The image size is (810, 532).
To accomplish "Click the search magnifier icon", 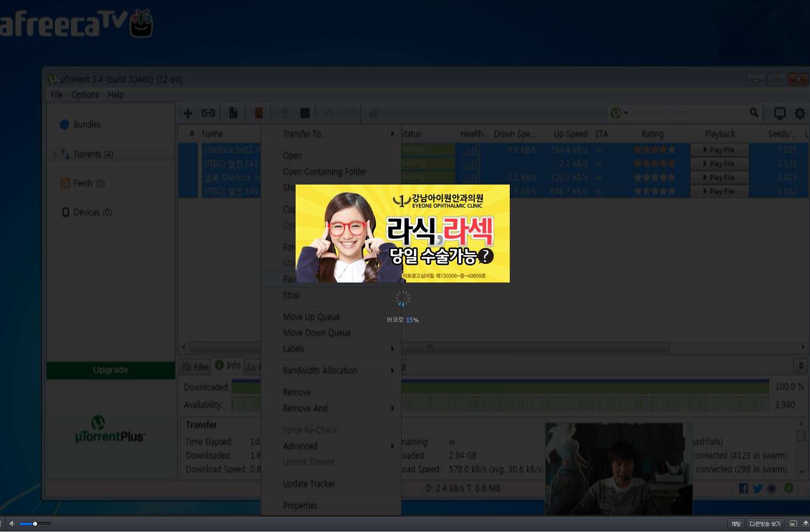I will (754, 112).
